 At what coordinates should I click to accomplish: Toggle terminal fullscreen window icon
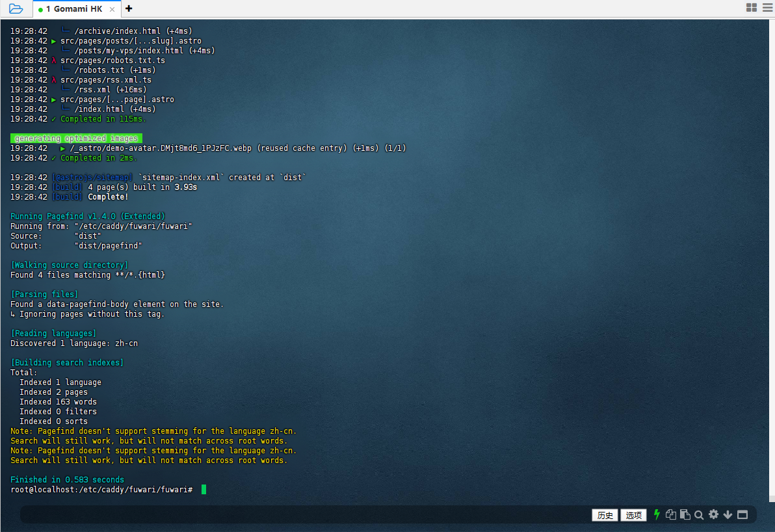pyautogui.click(x=742, y=514)
